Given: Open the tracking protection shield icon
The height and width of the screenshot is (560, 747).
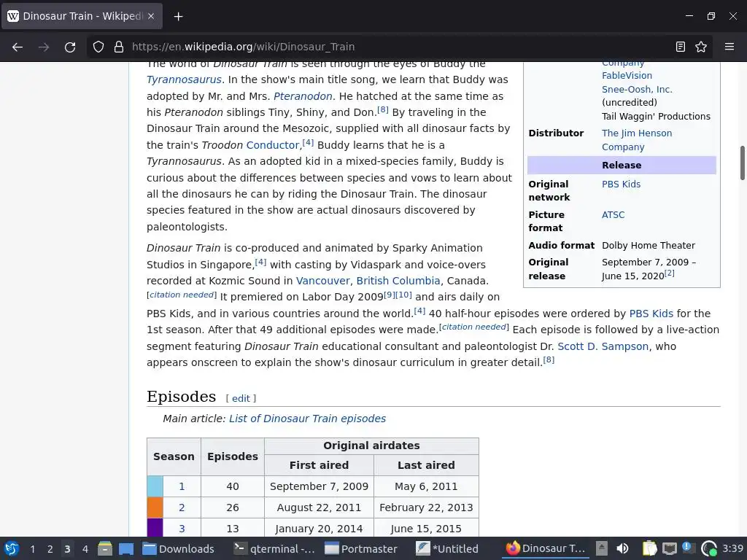Looking at the screenshot, I should pyautogui.click(x=98, y=47).
